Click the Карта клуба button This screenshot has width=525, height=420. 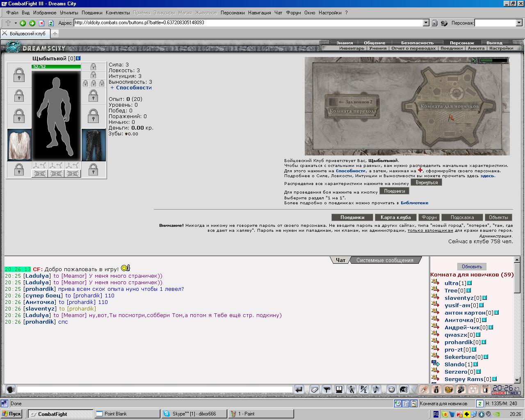point(395,217)
